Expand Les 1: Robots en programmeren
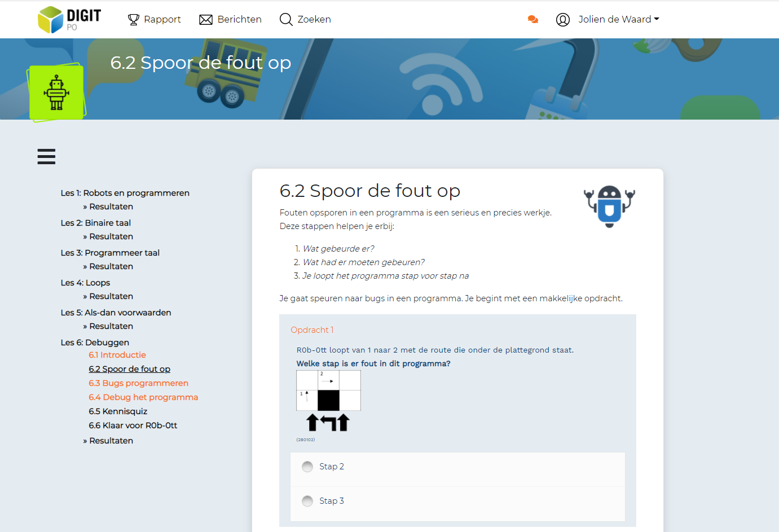 125,193
